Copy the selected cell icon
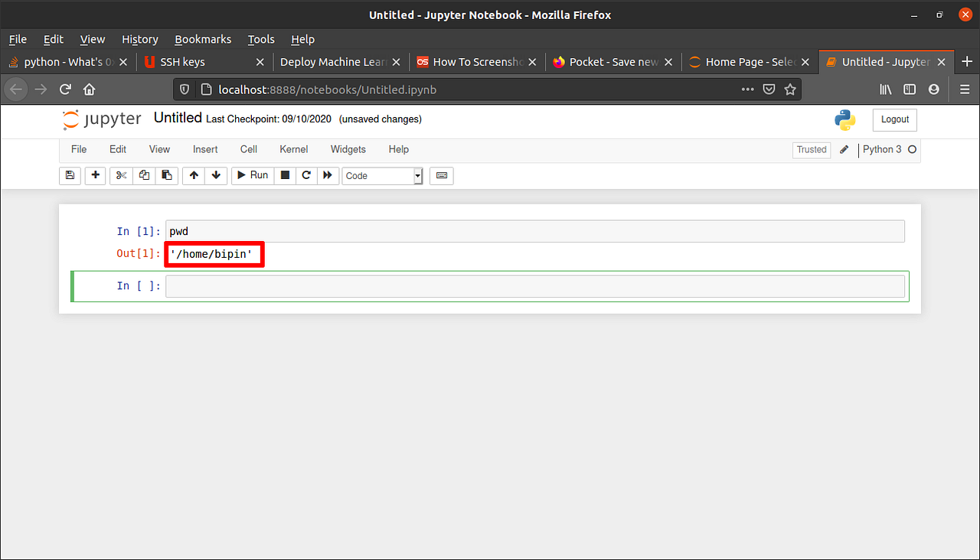The width and height of the screenshot is (980, 560). 143,175
